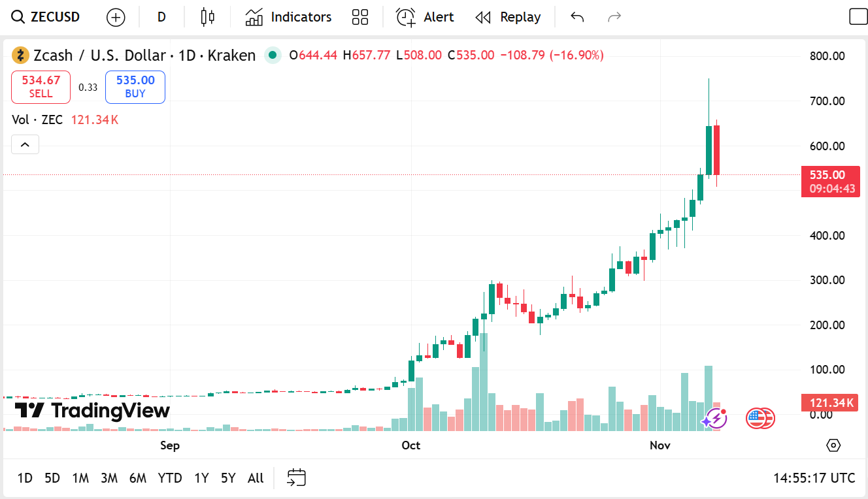
Task: Open the candlestick chart style menu
Action: coord(208,17)
